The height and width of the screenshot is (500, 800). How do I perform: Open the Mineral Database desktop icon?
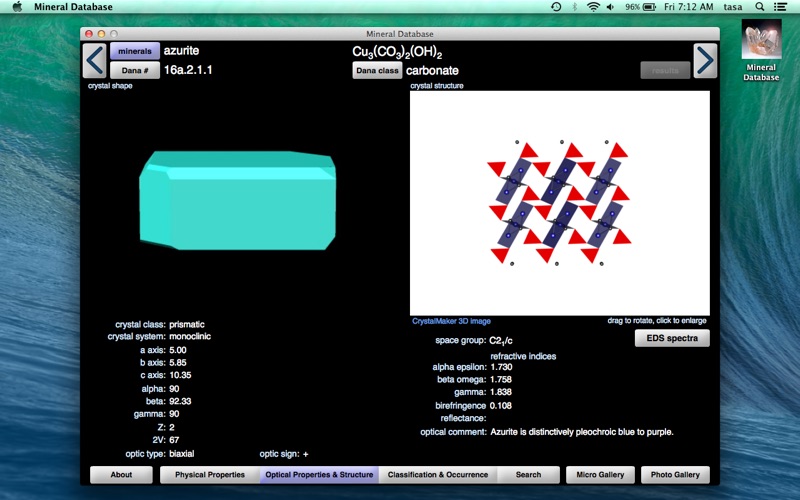coord(761,51)
